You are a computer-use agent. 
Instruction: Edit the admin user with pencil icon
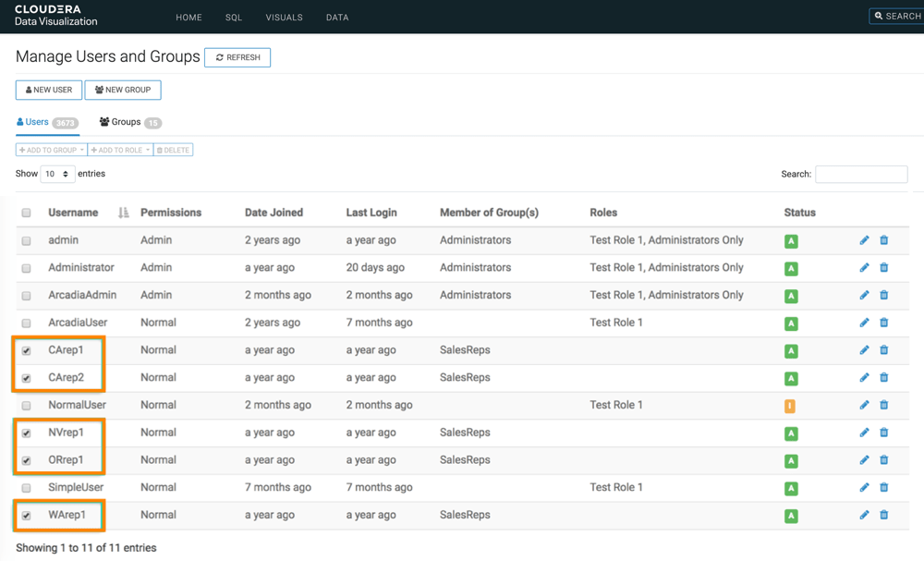point(864,240)
